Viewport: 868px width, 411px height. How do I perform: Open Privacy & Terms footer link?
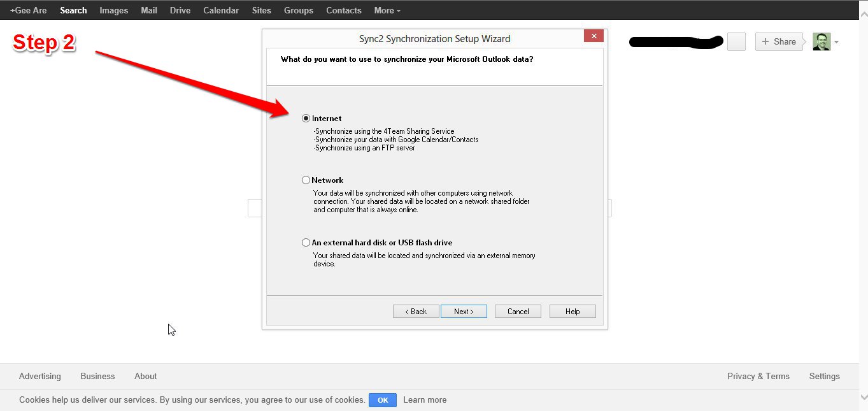coord(758,376)
